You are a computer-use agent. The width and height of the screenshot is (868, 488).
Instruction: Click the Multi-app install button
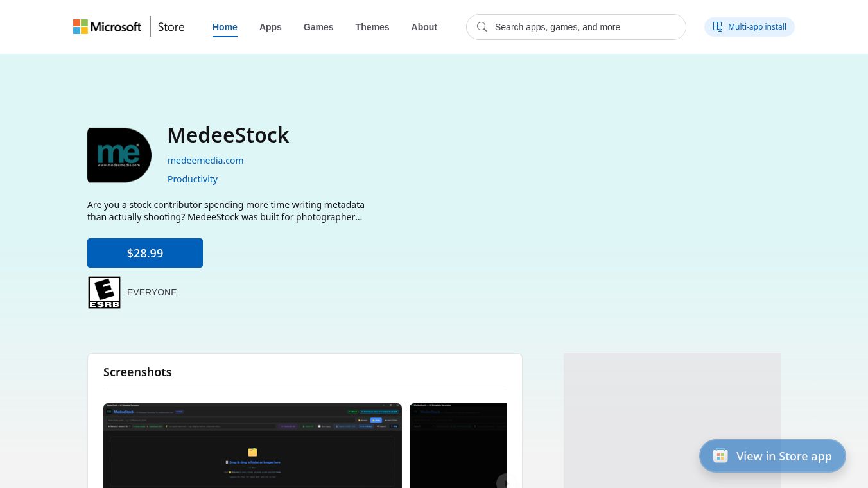pyautogui.click(x=749, y=27)
